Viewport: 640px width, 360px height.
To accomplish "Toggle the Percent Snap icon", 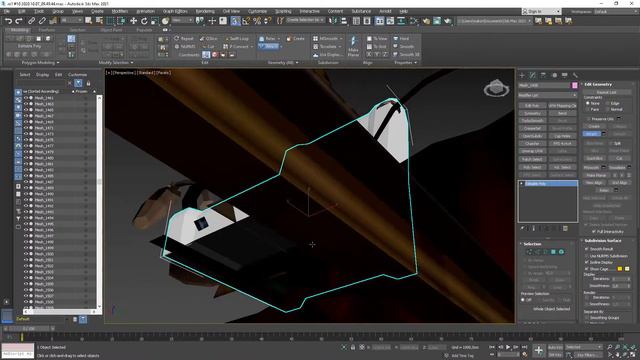I will tap(257, 20).
